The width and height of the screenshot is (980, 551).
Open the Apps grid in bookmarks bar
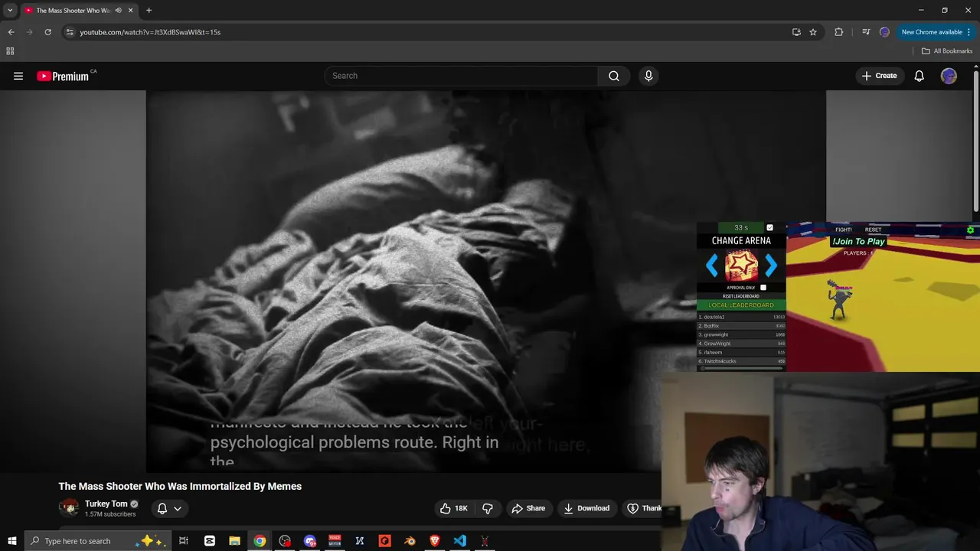(10, 51)
